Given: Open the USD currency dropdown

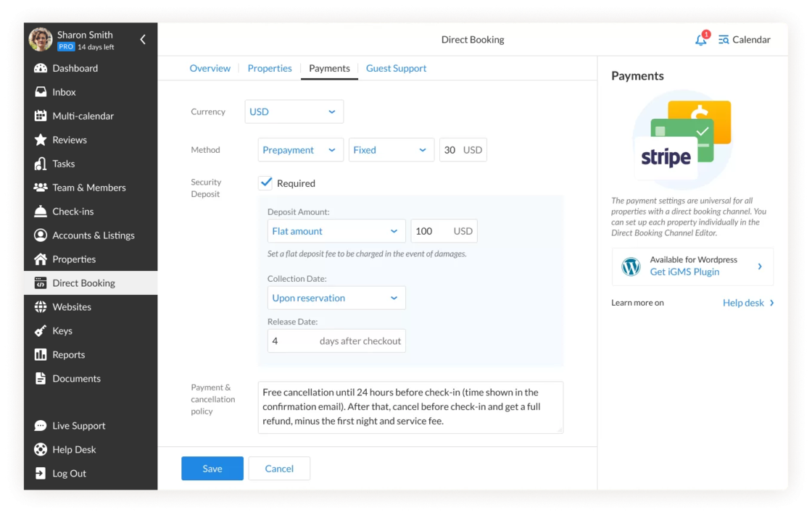Looking at the screenshot, I should (294, 112).
